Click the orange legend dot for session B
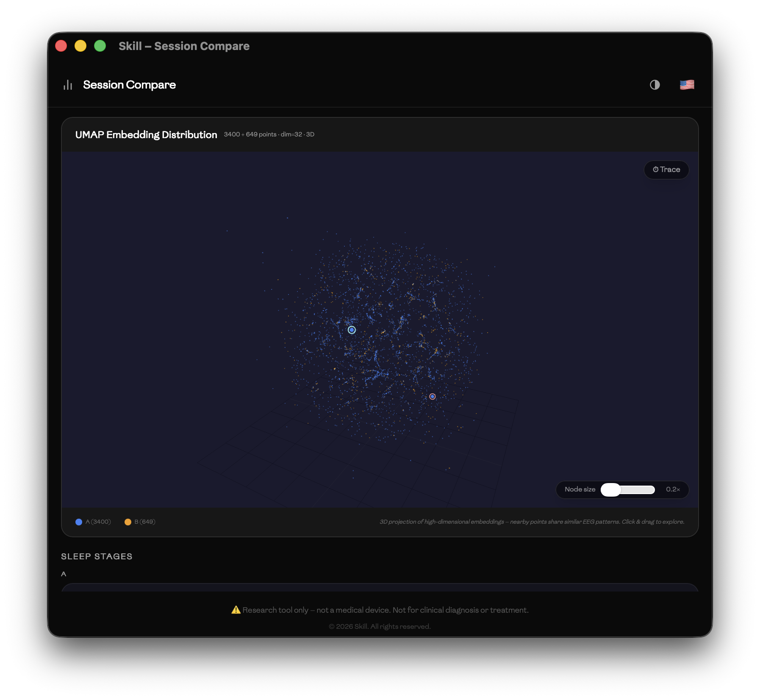Image resolution: width=760 pixels, height=700 pixels. point(128,522)
